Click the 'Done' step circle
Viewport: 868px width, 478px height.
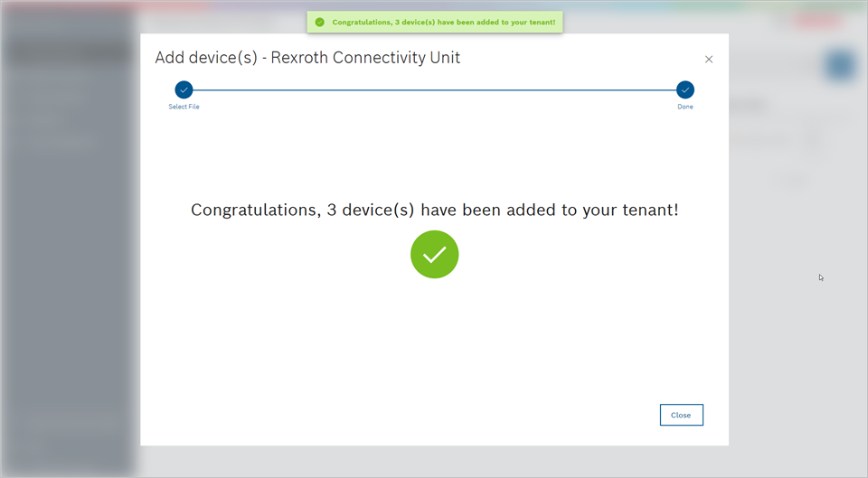click(x=684, y=89)
